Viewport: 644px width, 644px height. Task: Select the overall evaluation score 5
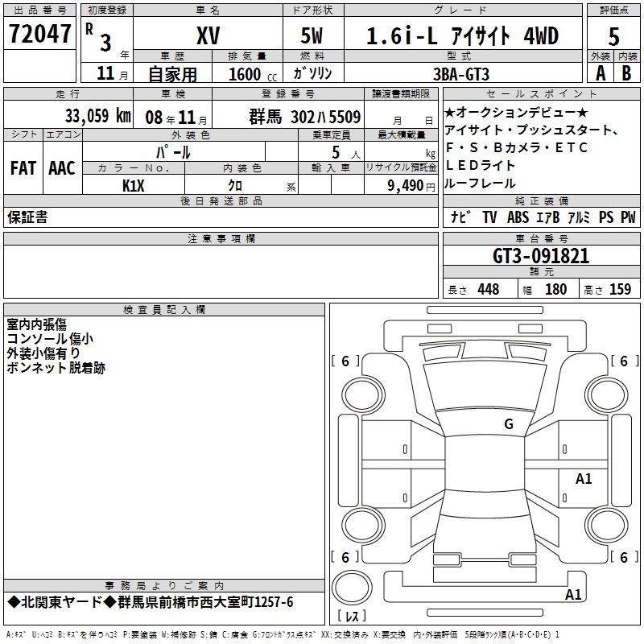614,35
